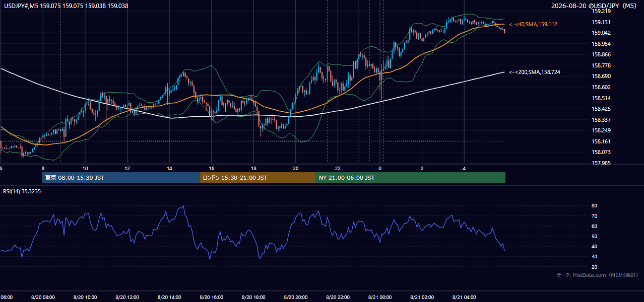644x302 pixels.
Task: Click the RSI(14) 35.3235 indicator label
Action: click(x=22, y=191)
